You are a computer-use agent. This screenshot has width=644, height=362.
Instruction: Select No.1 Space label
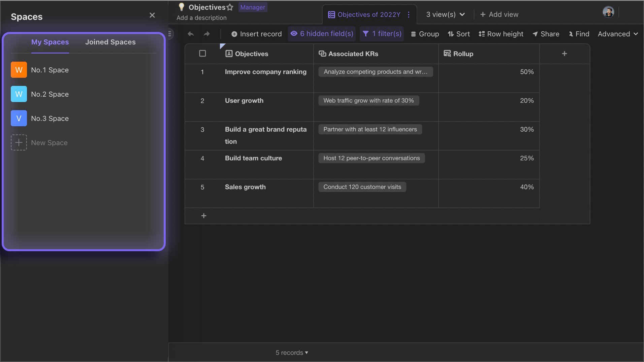(x=50, y=70)
